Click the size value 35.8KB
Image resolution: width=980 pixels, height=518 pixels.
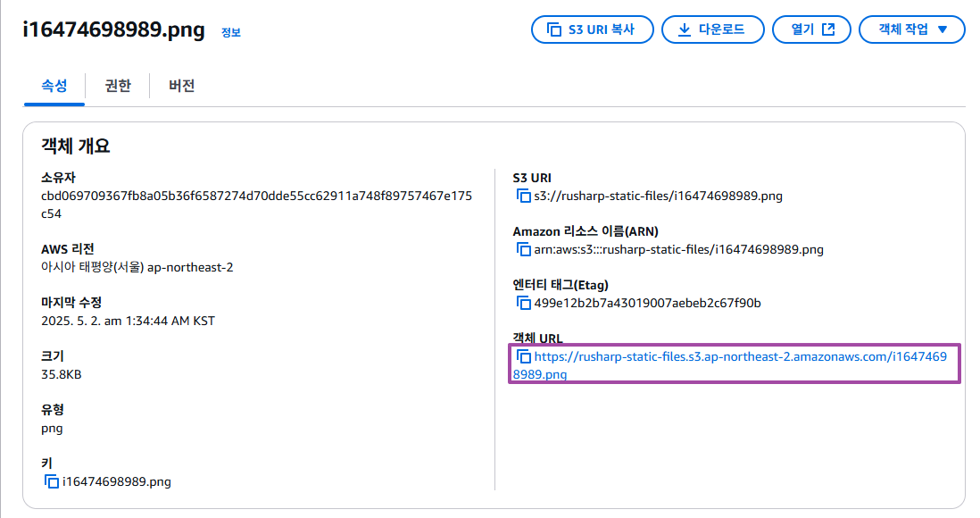(62, 375)
